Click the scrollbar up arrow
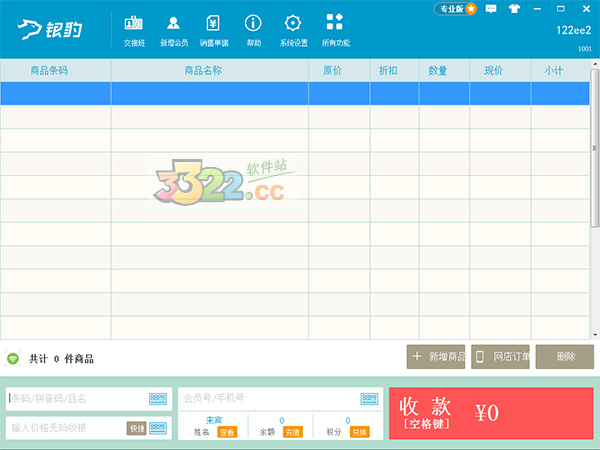Image resolution: width=600 pixels, height=450 pixels. click(x=595, y=64)
